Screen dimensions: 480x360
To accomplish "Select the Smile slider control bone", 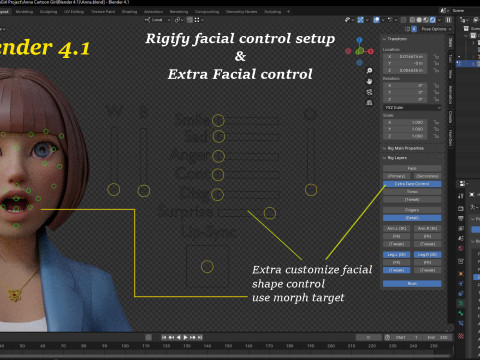I will (x=218, y=120).
